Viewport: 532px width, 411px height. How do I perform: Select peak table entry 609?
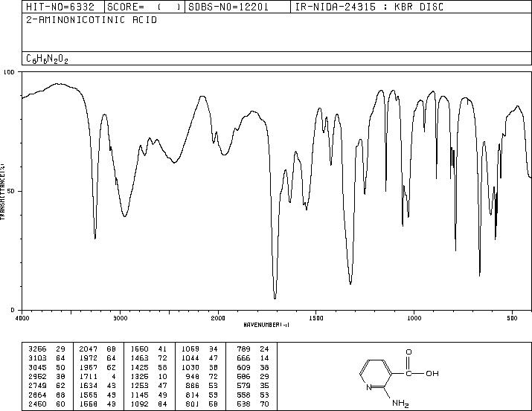[243, 368]
